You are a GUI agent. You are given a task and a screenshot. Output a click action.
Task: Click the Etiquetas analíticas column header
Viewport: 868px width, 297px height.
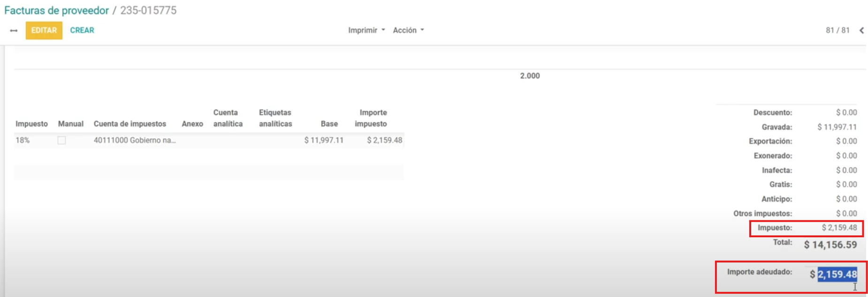tap(275, 118)
